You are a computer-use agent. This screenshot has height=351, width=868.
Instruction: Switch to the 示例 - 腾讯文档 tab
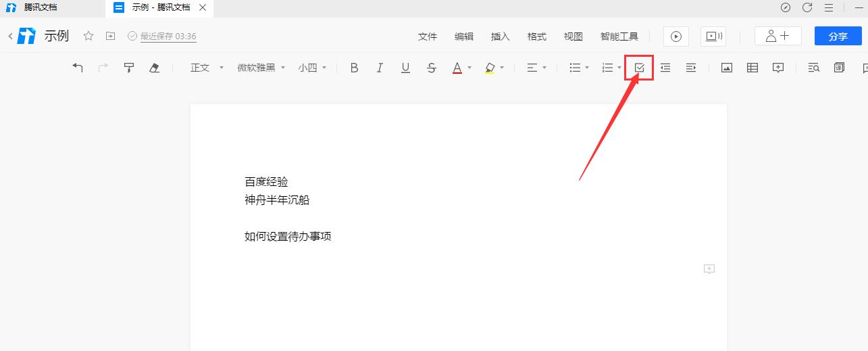coord(159,7)
